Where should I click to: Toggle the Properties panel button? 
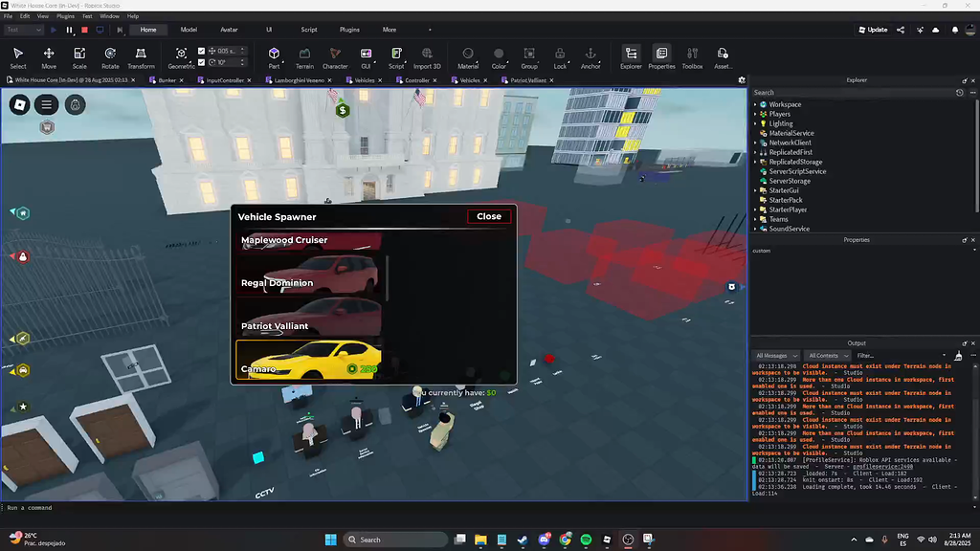(661, 57)
